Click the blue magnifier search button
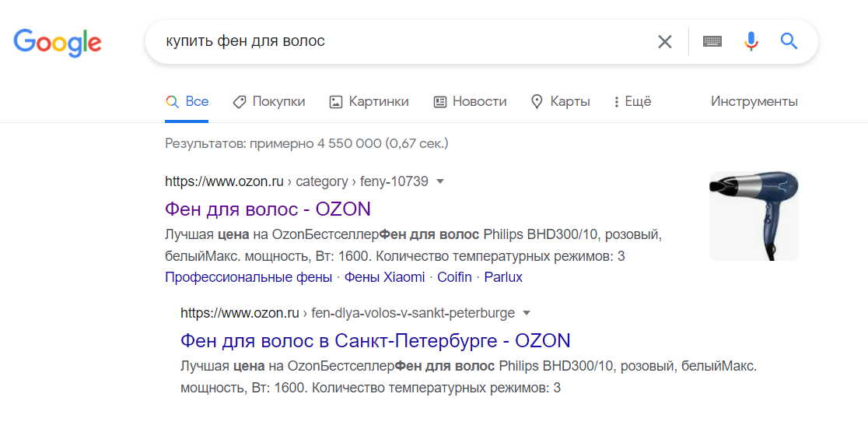 point(789,42)
